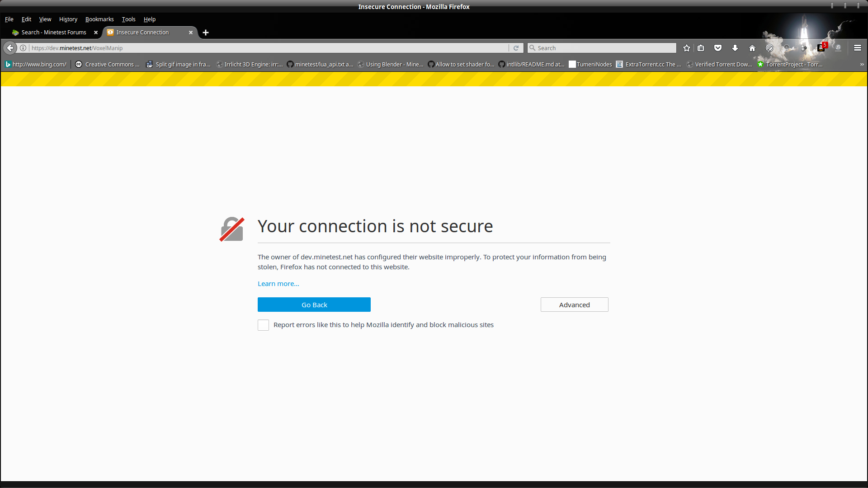Expand the bookmarks toolbar overflow chevron

click(862, 65)
